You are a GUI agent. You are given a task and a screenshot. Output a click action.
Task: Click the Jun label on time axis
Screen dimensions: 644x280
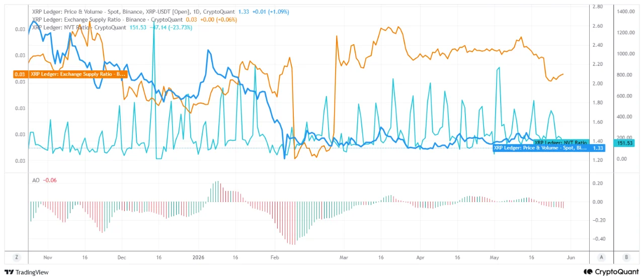[x=570, y=257]
